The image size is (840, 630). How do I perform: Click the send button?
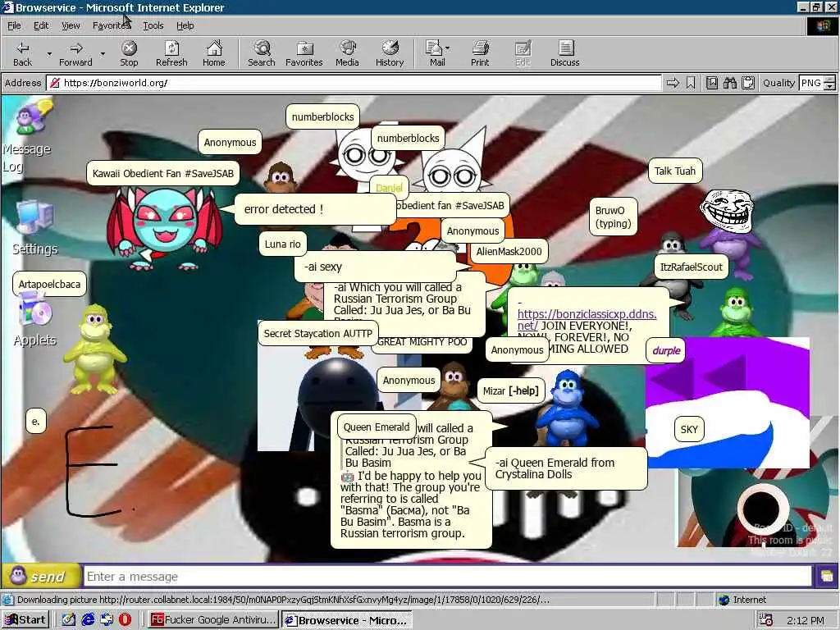click(x=41, y=577)
